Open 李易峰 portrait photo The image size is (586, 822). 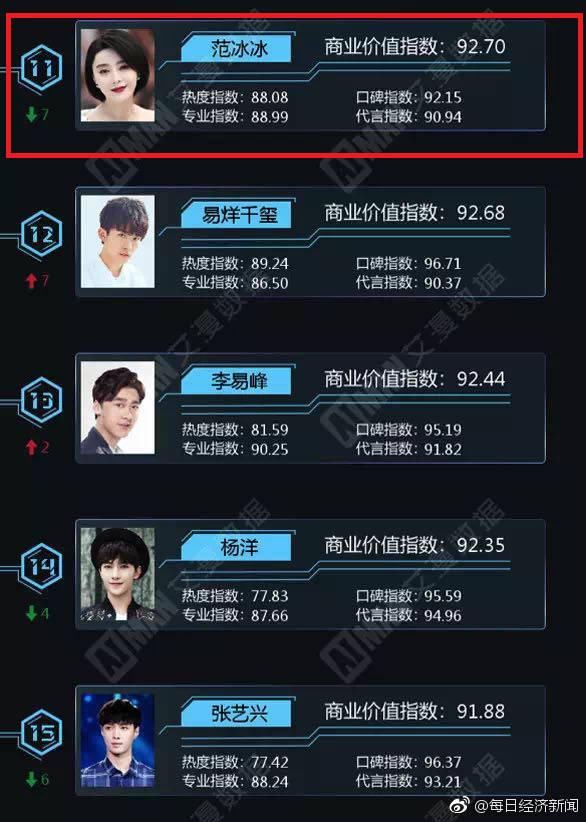coord(118,408)
